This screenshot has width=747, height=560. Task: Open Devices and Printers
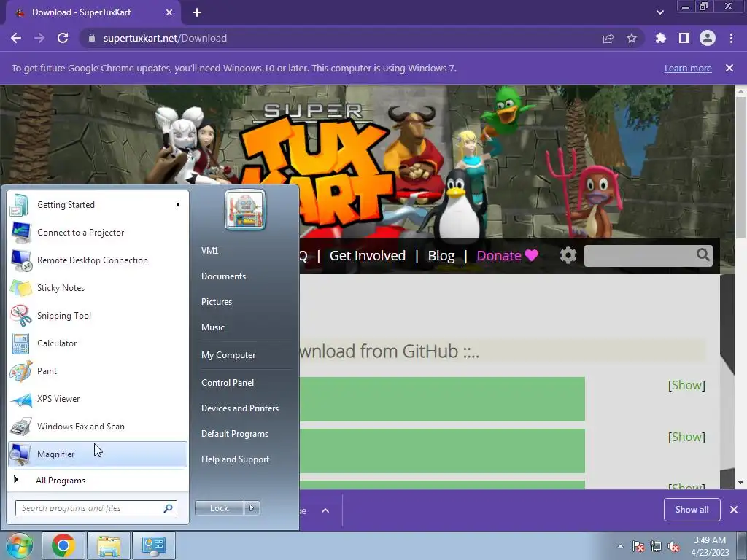(x=239, y=408)
